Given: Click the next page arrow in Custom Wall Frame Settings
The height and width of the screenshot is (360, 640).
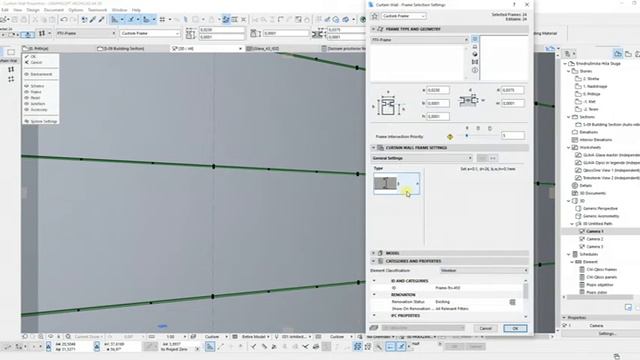Looking at the screenshot, I should coord(493,158).
